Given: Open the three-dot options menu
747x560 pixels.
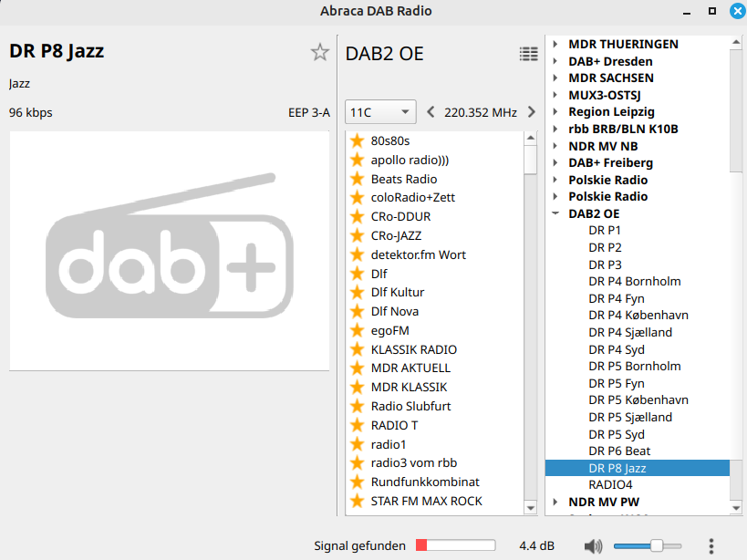Looking at the screenshot, I should (711, 545).
